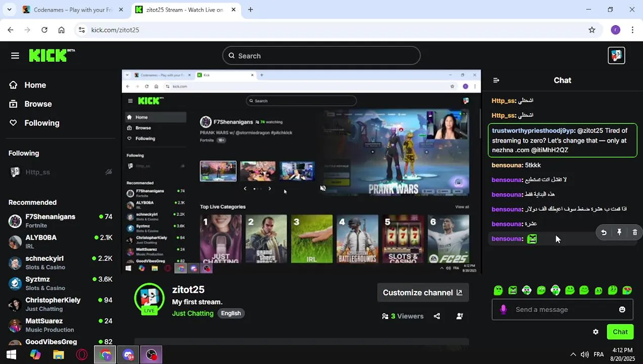Click the live stream video player
This screenshot has height=364, width=643.
tap(301, 172)
